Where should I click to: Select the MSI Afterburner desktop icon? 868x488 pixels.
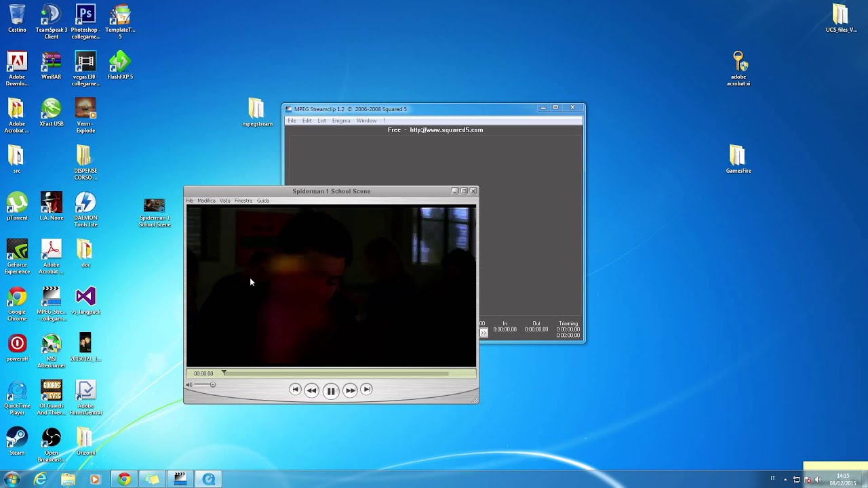(x=52, y=351)
